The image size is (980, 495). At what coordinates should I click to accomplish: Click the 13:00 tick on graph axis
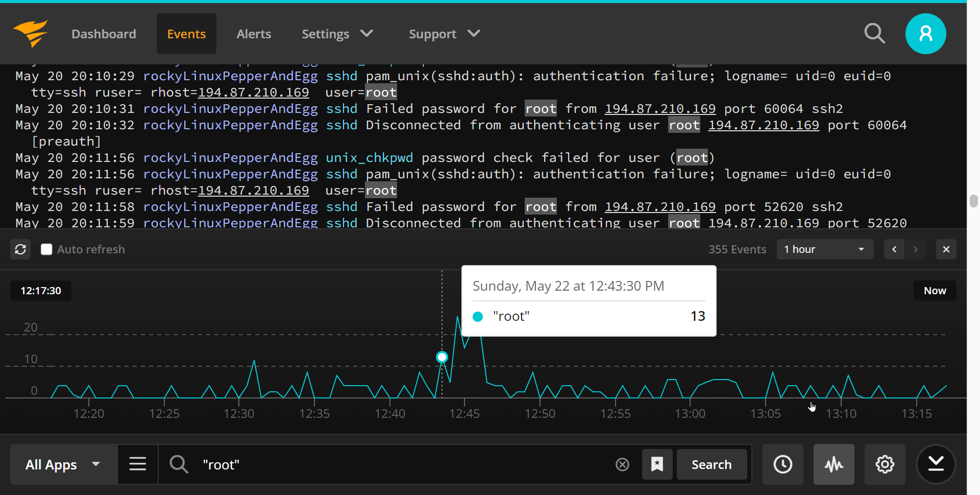pyautogui.click(x=690, y=413)
